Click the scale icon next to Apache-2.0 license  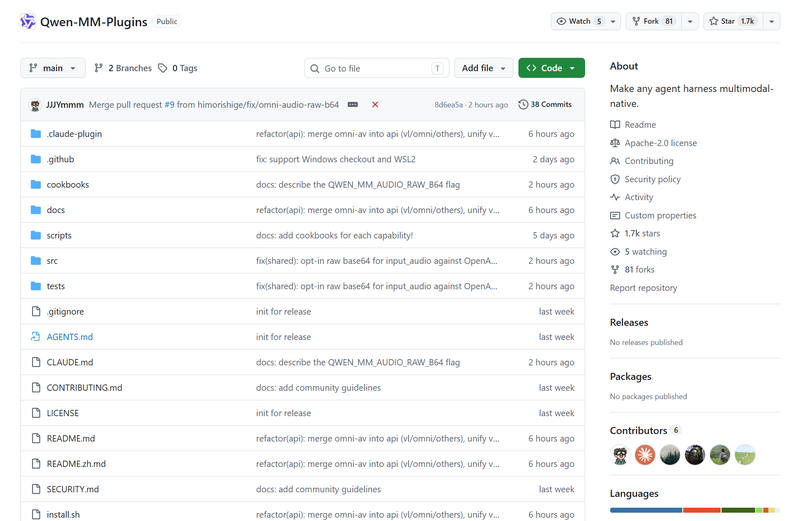[615, 143]
